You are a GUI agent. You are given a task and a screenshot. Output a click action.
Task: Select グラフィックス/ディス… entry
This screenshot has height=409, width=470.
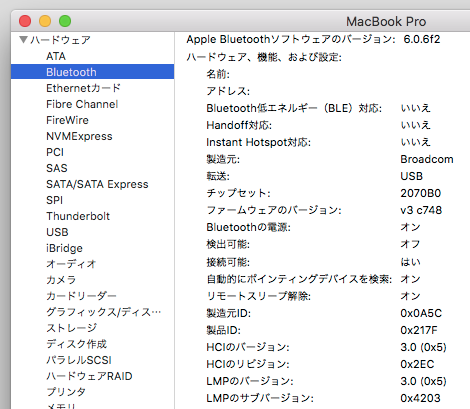103,312
